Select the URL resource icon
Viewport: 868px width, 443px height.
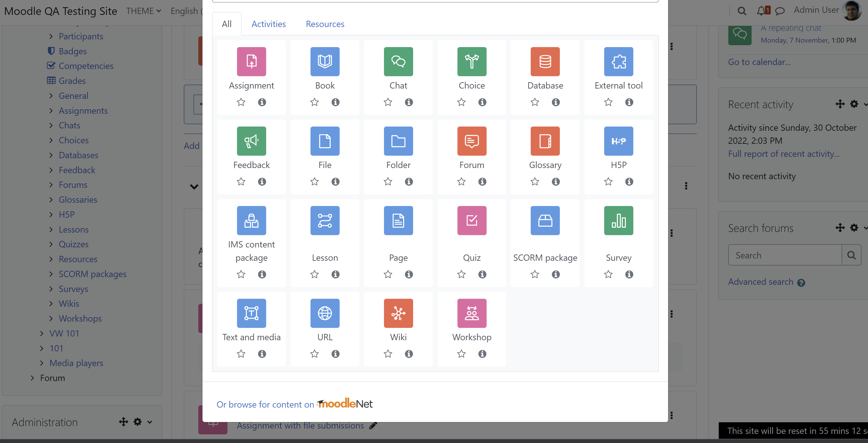click(x=325, y=313)
